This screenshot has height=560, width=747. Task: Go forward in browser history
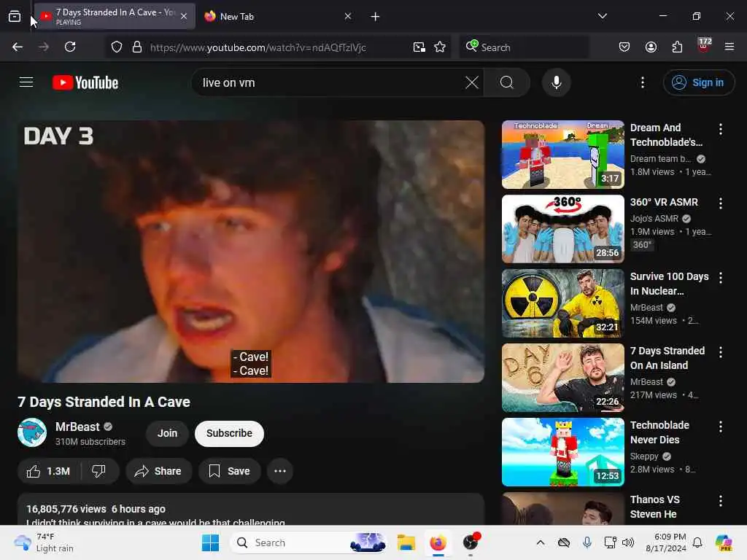(44, 47)
